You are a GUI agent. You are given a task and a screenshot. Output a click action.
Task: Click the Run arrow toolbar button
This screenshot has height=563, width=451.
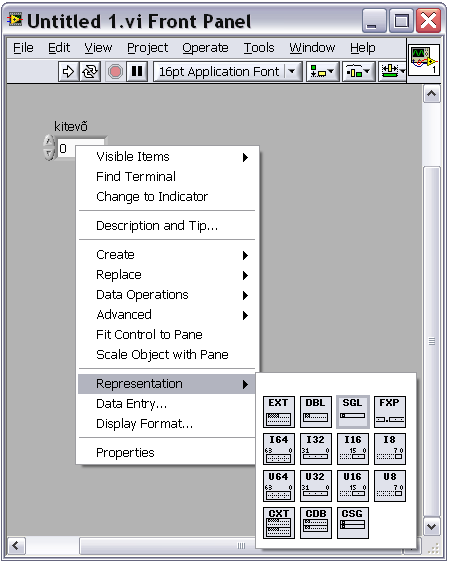click(x=68, y=71)
